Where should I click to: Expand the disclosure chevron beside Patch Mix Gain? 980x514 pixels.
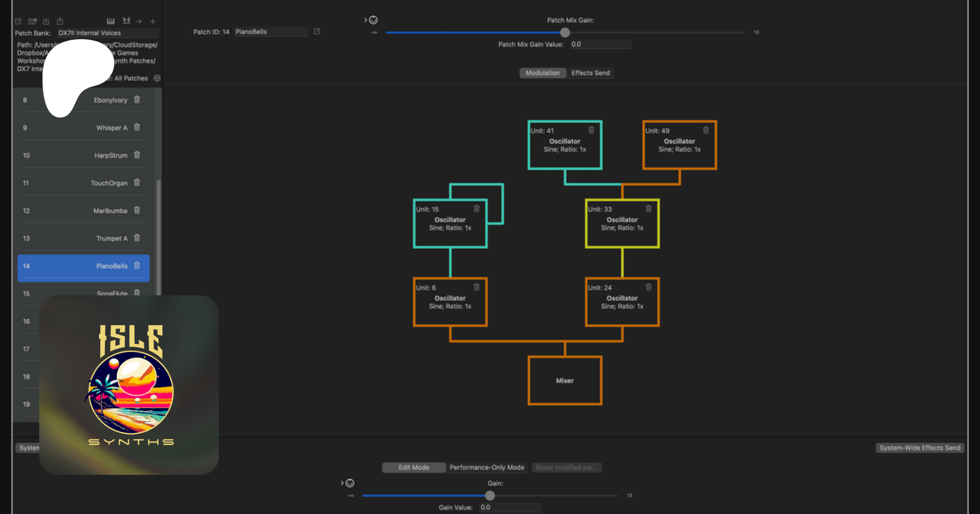(x=366, y=20)
